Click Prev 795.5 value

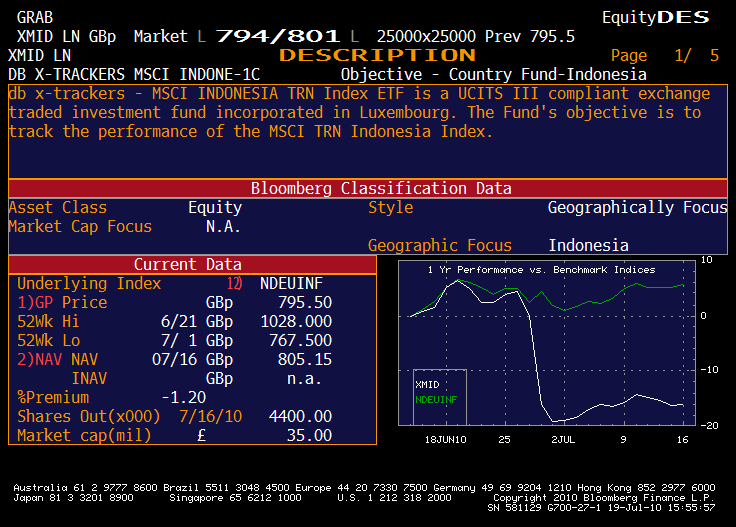(529, 37)
